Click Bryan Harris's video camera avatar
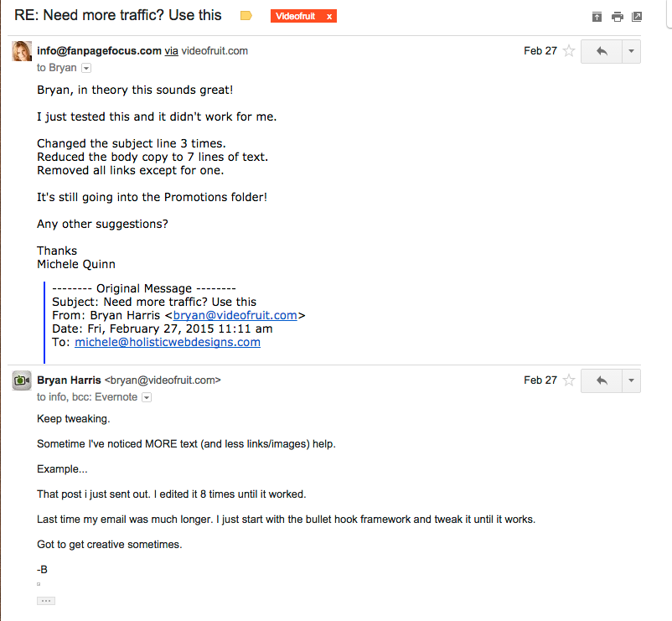The height and width of the screenshot is (621, 672). [22, 380]
